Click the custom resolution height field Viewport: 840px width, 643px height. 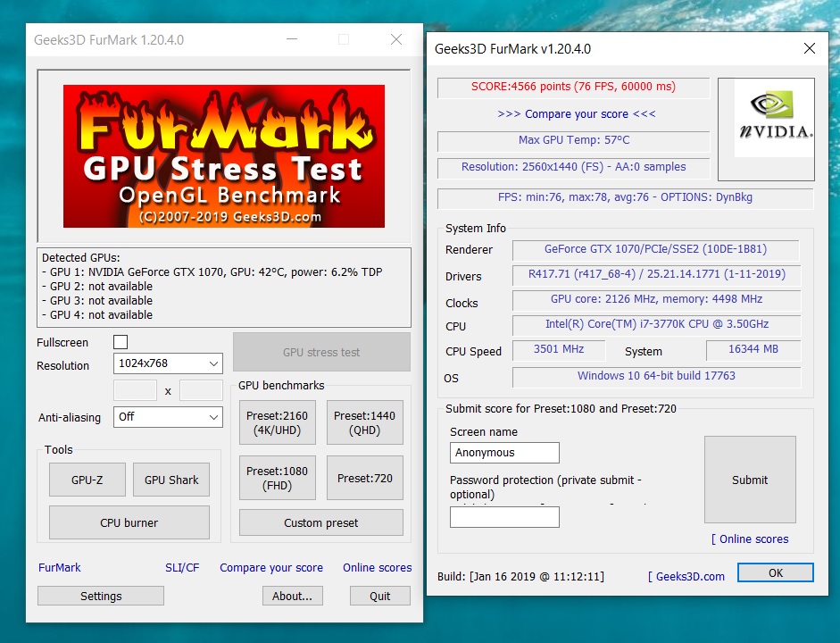tap(201, 390)
